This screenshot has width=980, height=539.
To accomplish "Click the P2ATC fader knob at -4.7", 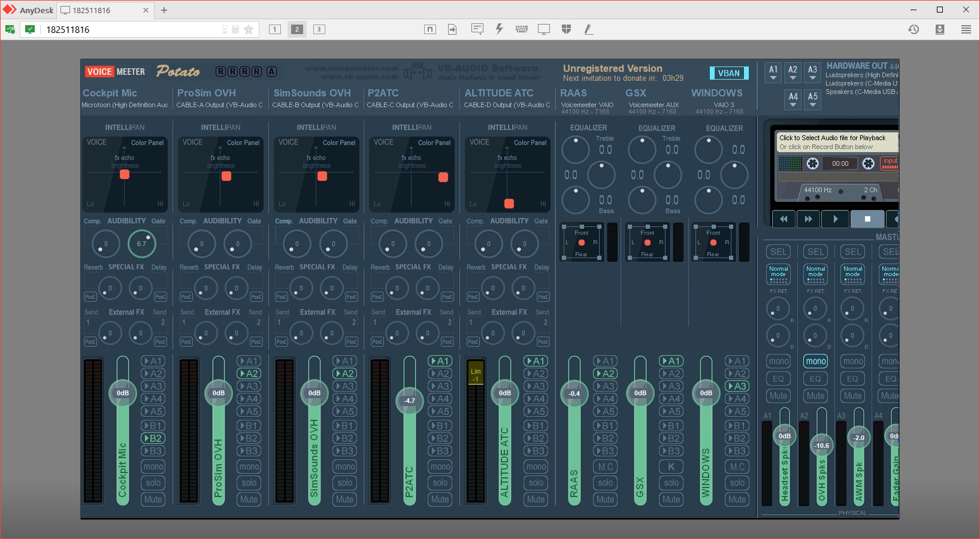I will point(410,400).
